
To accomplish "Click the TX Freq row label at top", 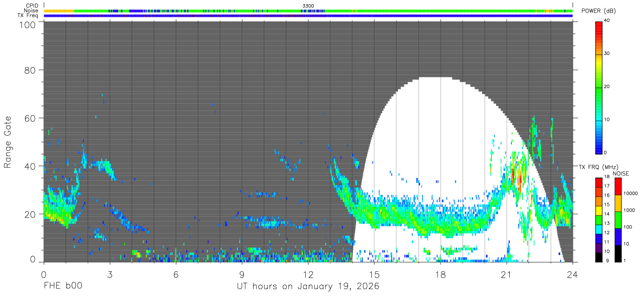I will [x=28, y=16].
